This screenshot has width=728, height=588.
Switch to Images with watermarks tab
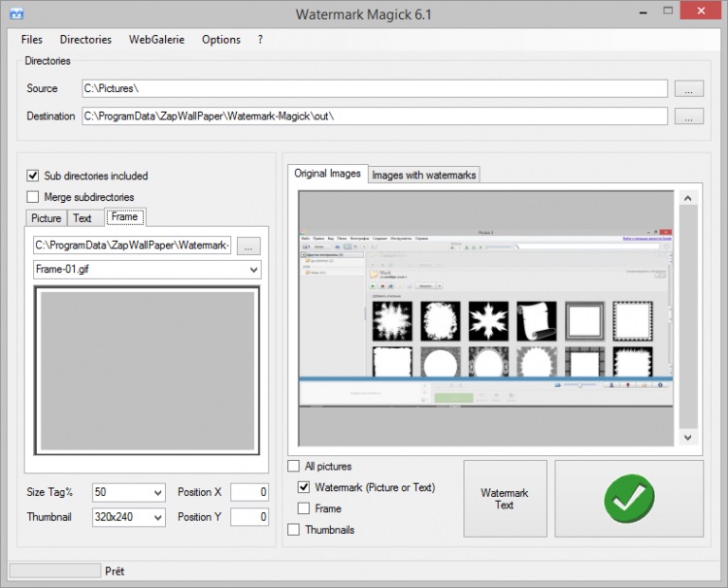coord(423,175)
